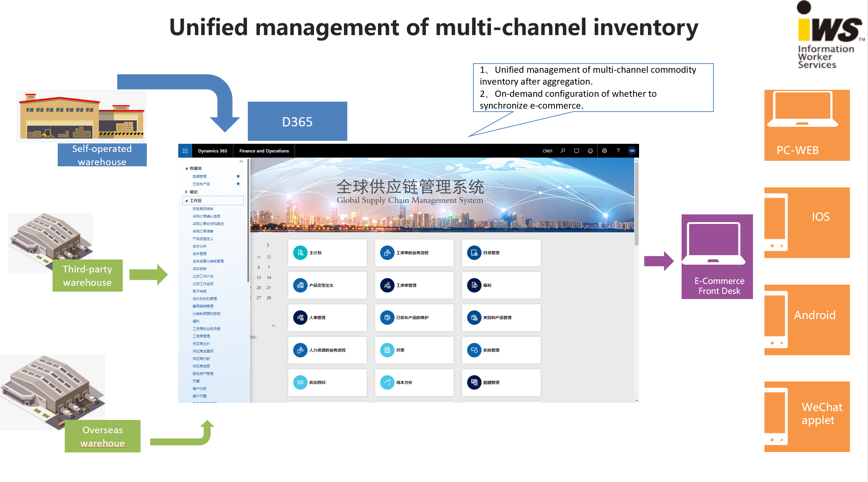
Task: Click the navigation pane vertical scrollbar
Action: tap(249, 221)
